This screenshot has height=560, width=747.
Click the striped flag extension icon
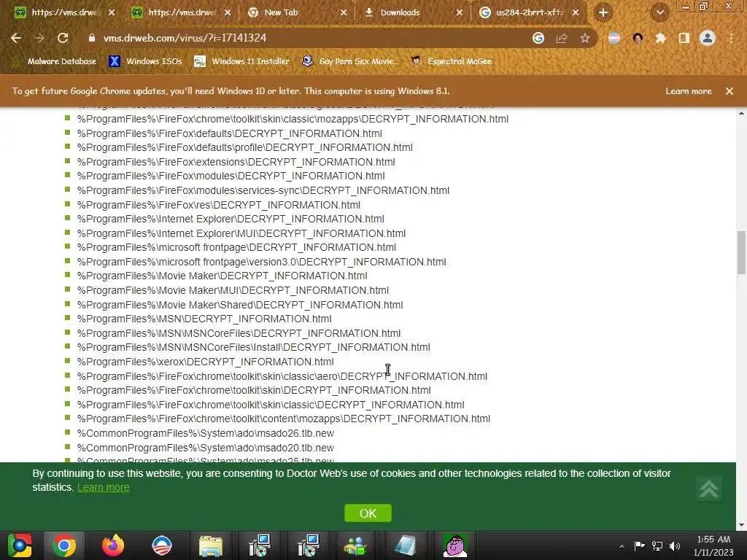(x=614, y=38)
